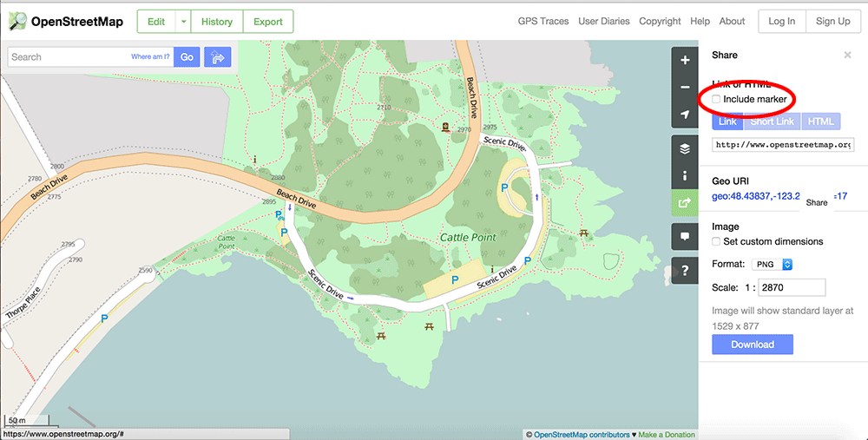
Task: Click the parking icon near Thorpe Place
Action: coord(104,319)
